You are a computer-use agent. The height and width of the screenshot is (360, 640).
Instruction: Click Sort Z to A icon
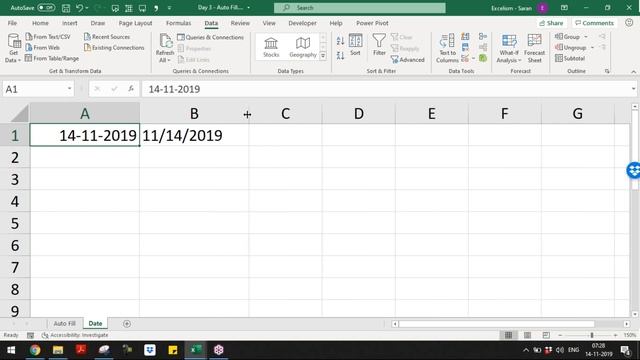pos(340,55)
